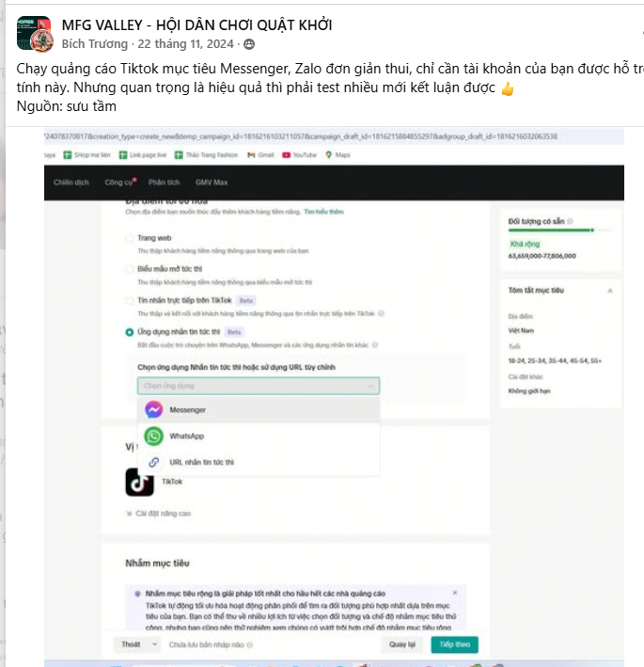The width and height of the screenshot is (644, 667).
Task: Open the Thoát dropdown arrow
Action: pos(155,644)
